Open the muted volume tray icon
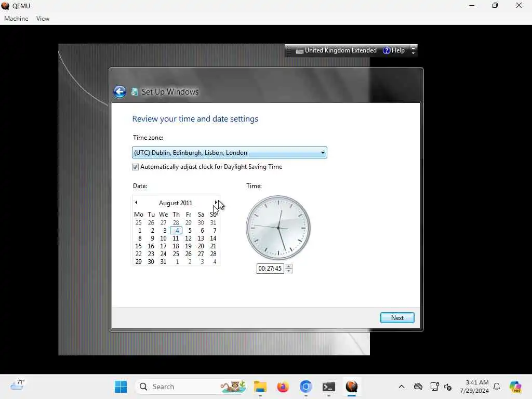 coord(448,387)
